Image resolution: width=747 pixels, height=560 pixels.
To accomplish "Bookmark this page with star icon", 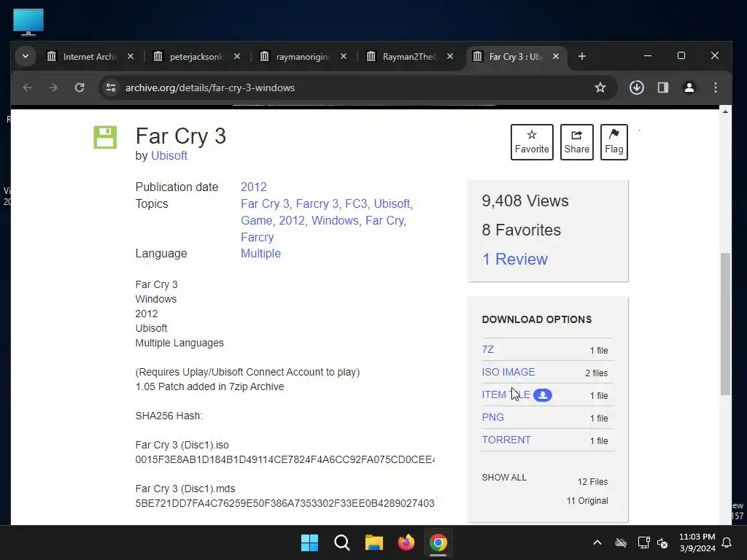I will pyautogui.click(x=600, y=87).
